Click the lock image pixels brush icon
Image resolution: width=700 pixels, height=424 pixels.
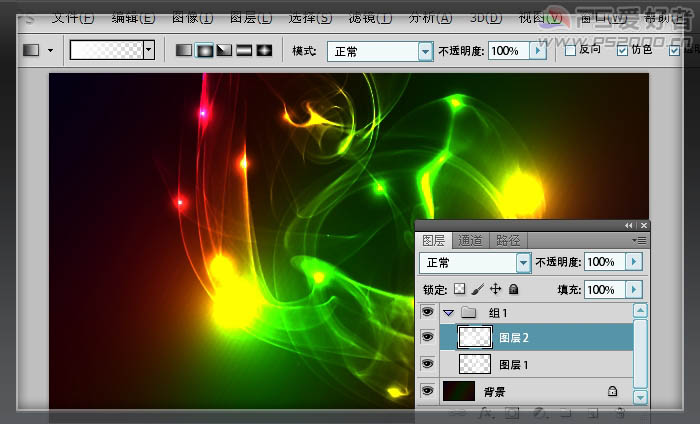[x=477, y=289]
